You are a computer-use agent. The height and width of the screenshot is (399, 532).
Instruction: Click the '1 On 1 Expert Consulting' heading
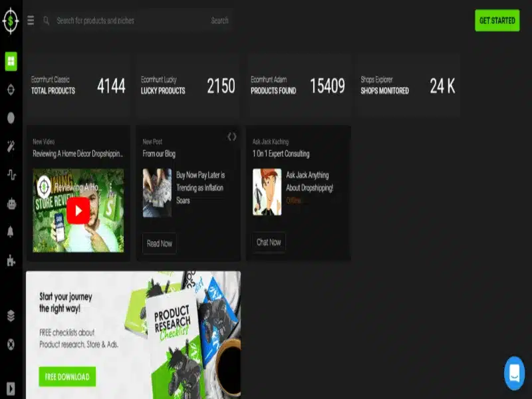(x=281, y=154)
